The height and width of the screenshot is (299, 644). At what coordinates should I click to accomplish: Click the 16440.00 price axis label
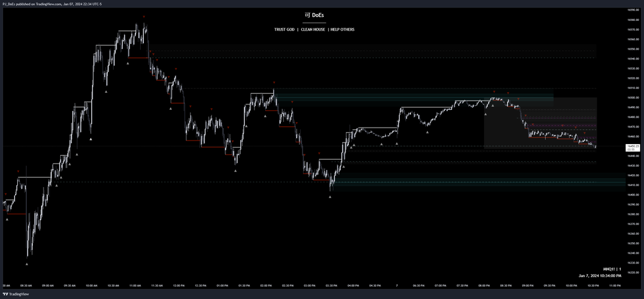[x=632, y=156]
